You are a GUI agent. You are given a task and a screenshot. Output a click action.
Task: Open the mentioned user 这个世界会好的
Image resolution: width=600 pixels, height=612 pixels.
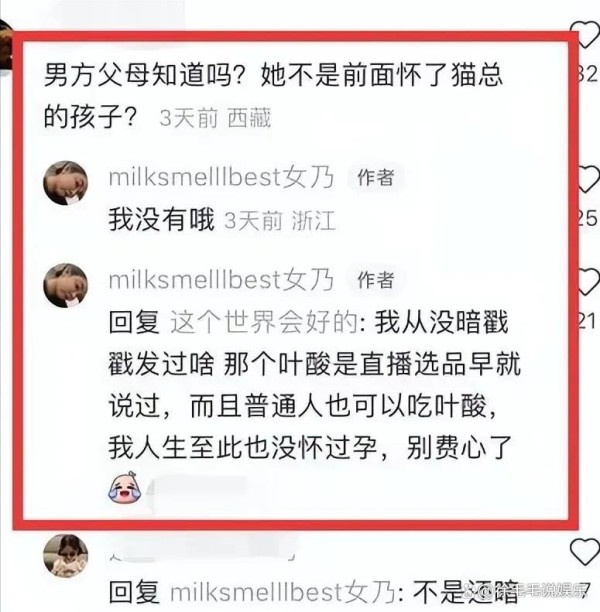pyautogui.click(x=265, y=322)
